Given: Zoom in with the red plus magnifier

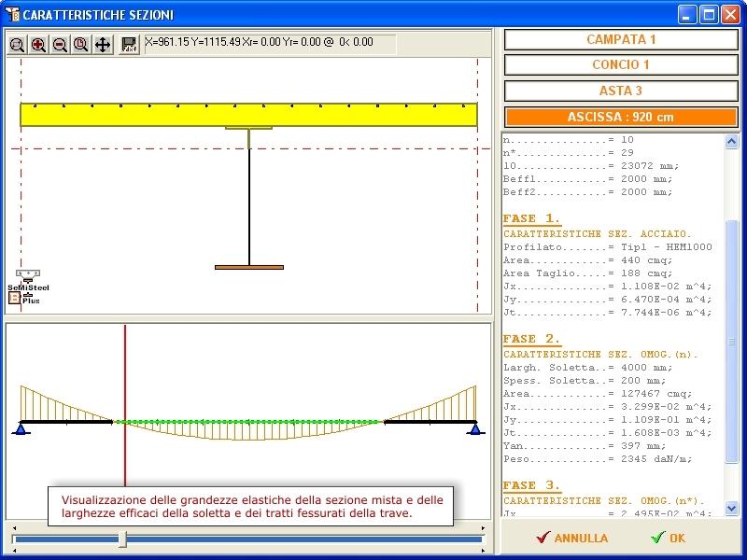Looking at the screenshot, I should (39, 45).
